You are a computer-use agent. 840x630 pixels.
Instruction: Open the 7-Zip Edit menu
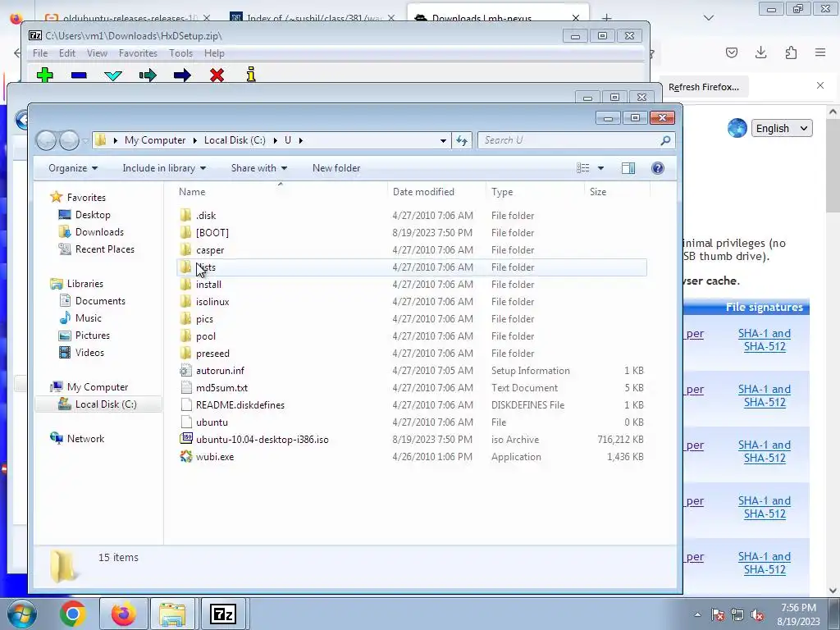coord(67,53)
